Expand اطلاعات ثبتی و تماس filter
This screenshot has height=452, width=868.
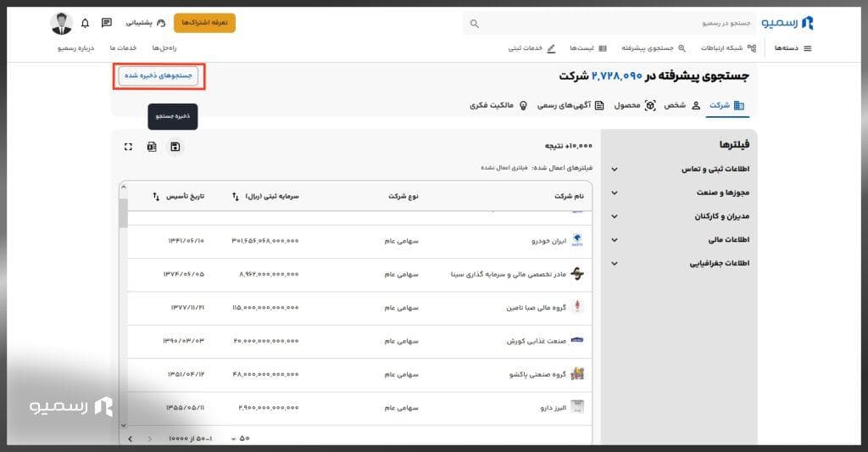(680, 169)
